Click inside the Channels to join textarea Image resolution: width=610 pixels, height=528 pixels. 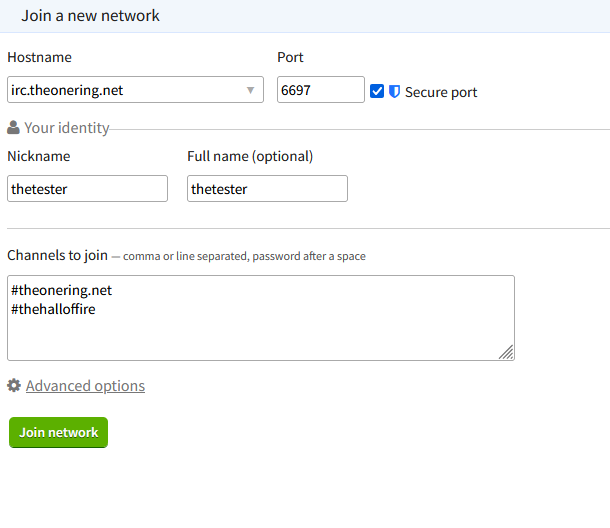point(261,318)
